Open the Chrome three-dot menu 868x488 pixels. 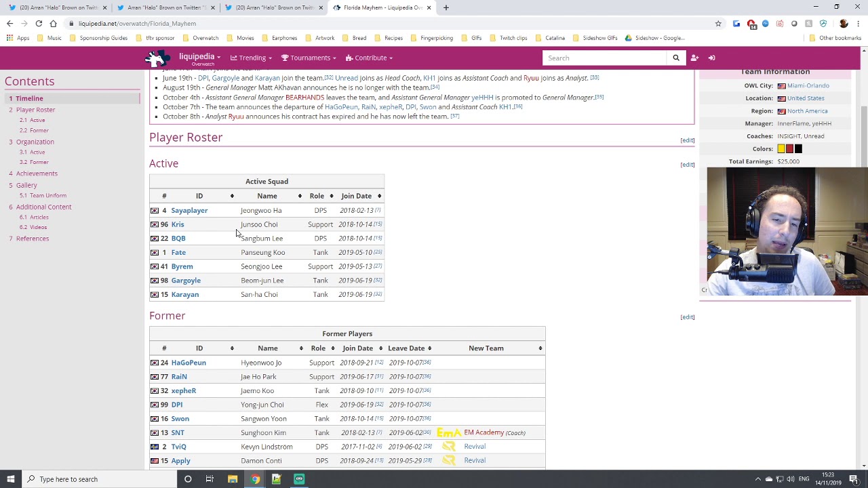click(858, 24)
